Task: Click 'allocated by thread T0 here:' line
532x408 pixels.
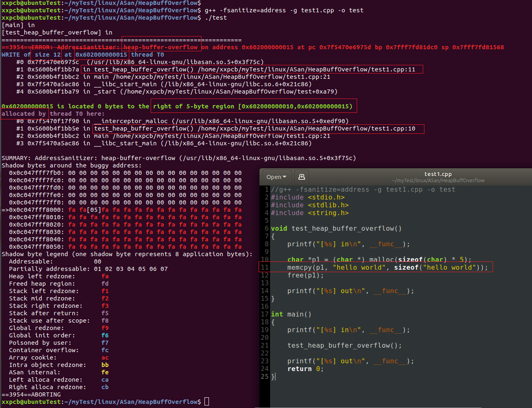Action: (x=53, y=114)
